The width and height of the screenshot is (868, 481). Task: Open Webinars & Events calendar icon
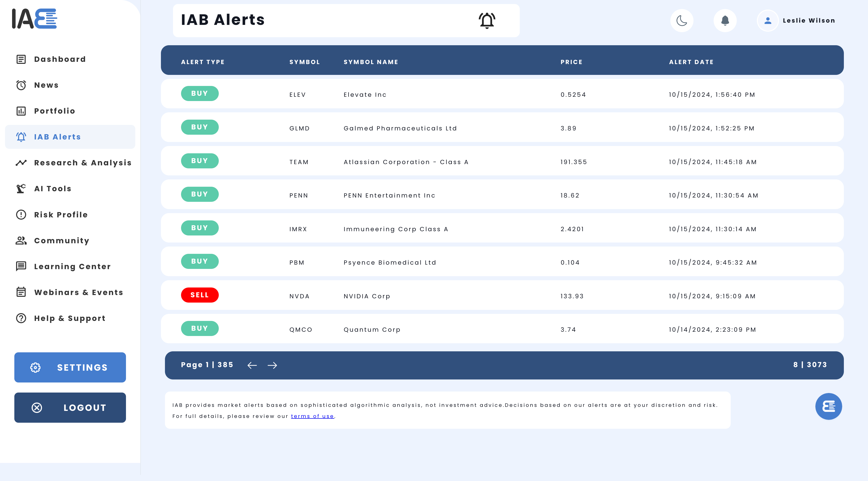(x=21, y=292)
